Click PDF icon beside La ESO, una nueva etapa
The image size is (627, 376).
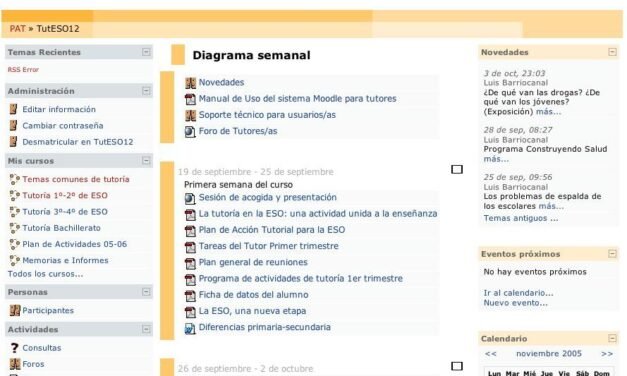pyautogui.click(x=190, y=312)
